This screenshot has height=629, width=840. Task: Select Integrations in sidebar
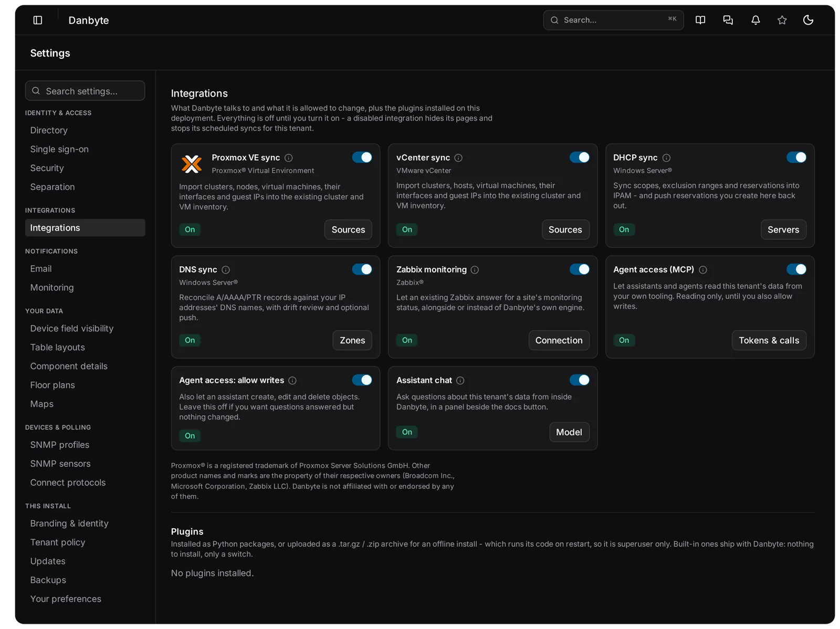click(85, 228)
